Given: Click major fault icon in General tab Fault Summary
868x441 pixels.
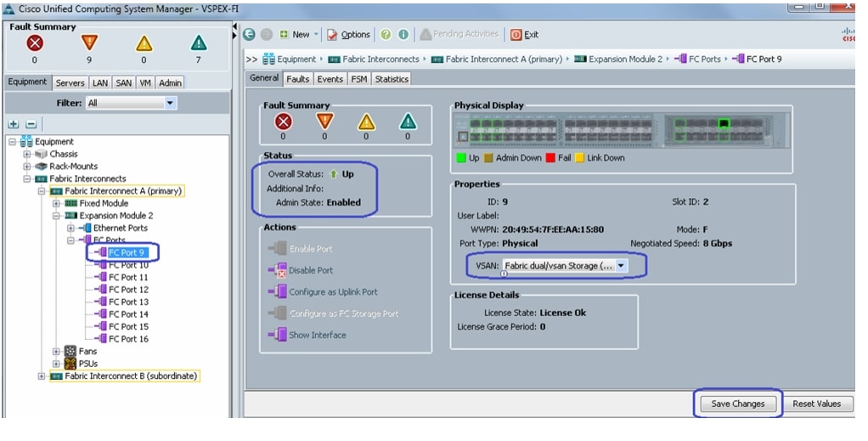Looking at the screenshot, I should click(324, 122).
